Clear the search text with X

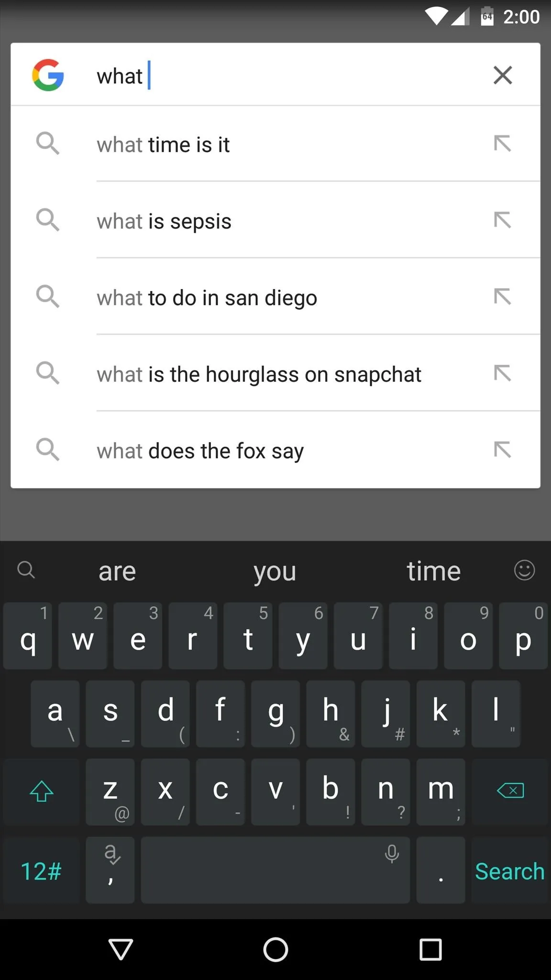(x=502, y=75)
